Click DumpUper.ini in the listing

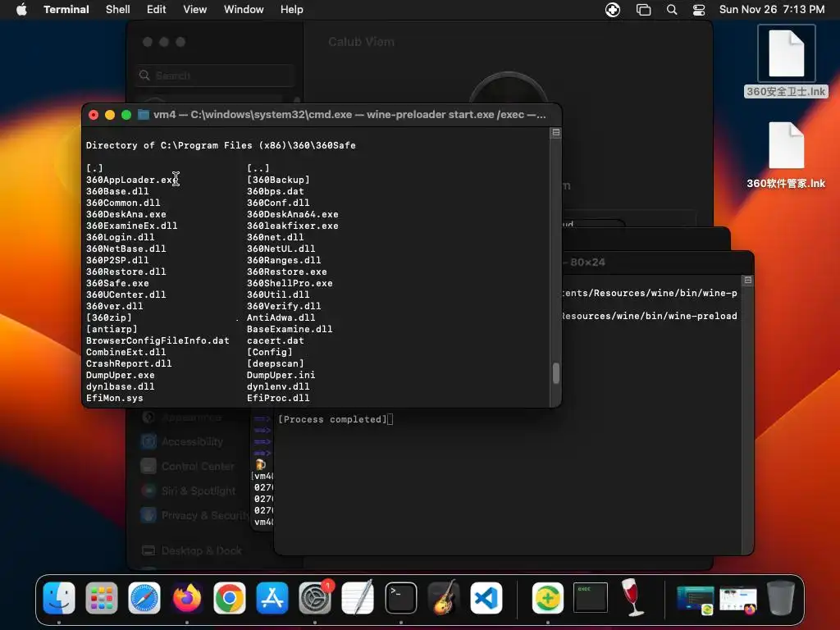[x=281, y=375]
